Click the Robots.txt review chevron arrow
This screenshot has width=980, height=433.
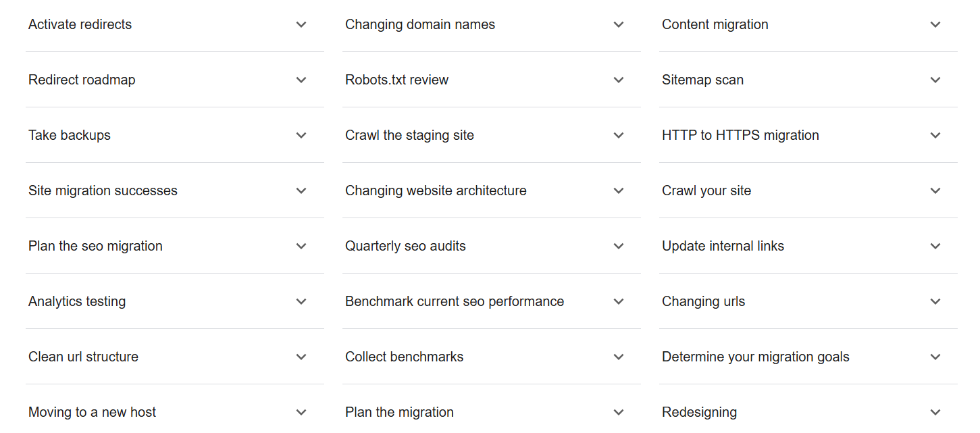pyautogui.click(x=618, y=80)
